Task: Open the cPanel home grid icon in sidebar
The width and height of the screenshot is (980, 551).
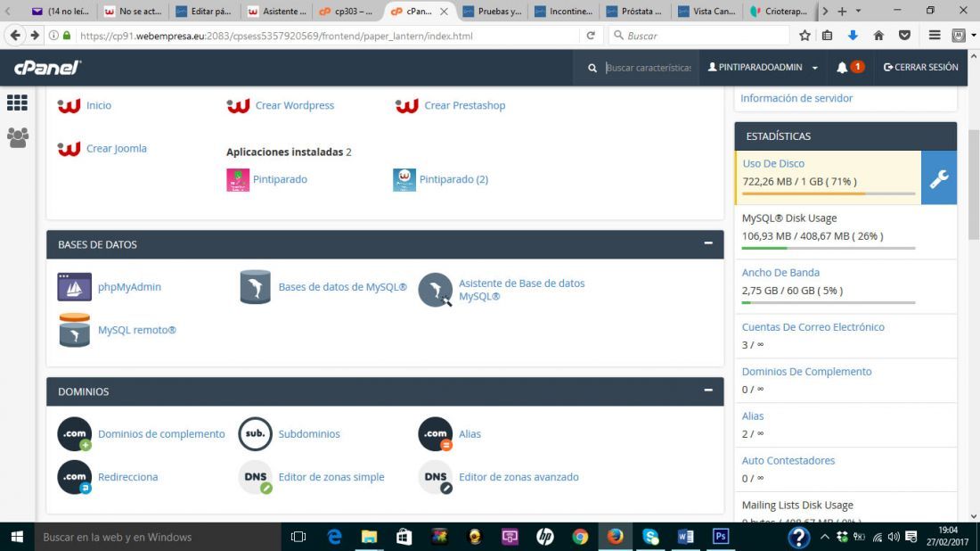Action: [x=17, y=103]
